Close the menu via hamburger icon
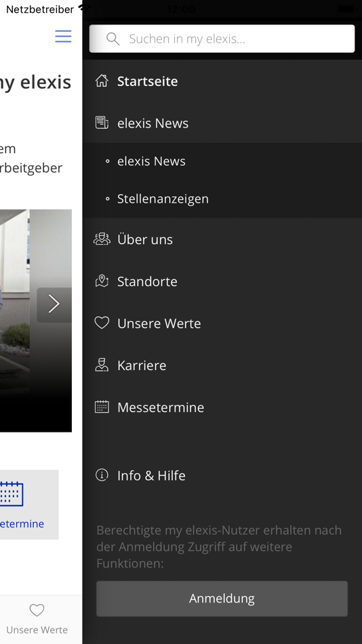Viewport: 362px width, 644px height. pos(63,36)
